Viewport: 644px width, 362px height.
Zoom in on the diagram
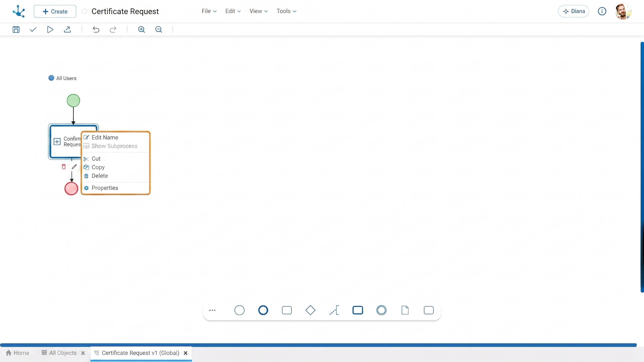[142, 29]
